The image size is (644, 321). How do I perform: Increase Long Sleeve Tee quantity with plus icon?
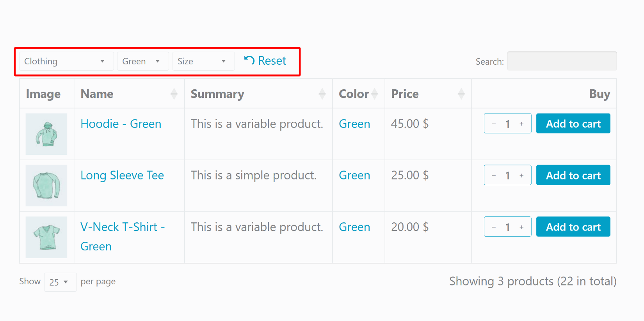tap(521, 175)
